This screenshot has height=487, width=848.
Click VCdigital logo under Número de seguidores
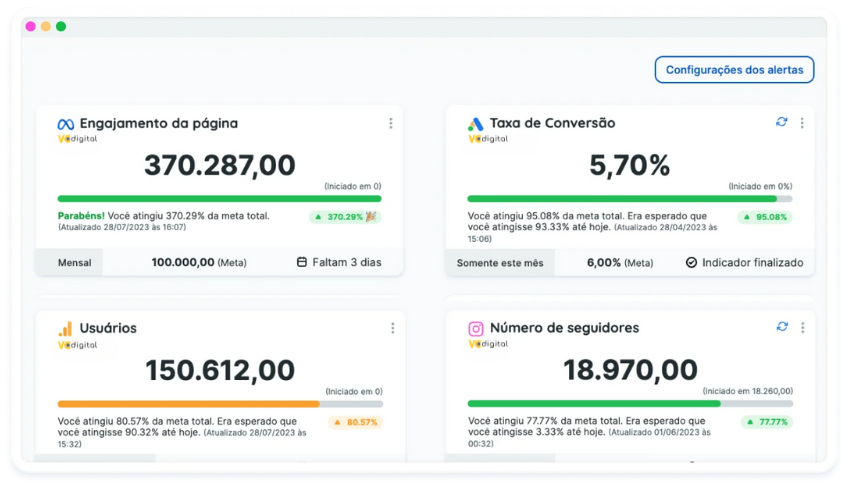click(488, 344)
